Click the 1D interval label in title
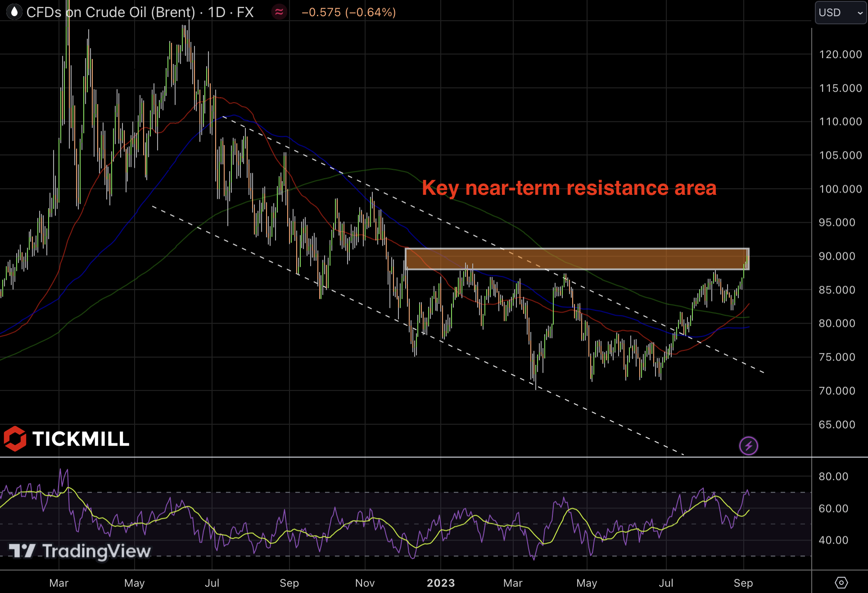 click(217, 12)
